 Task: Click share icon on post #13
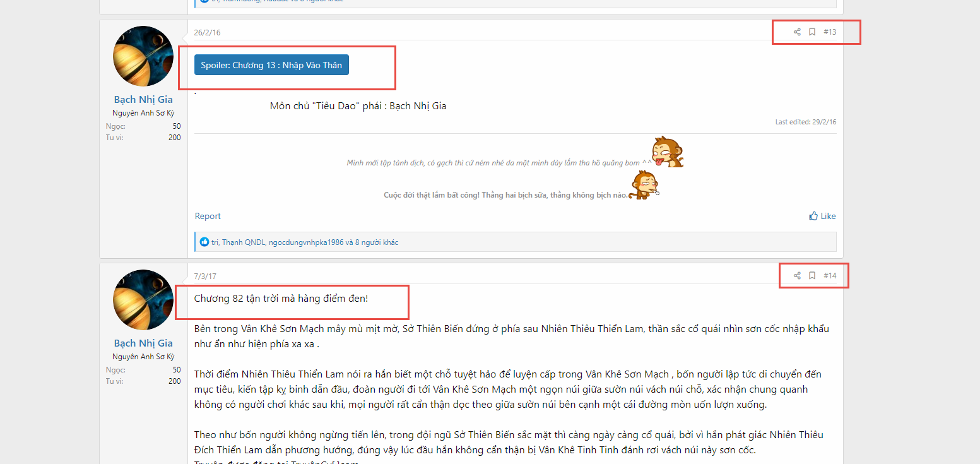point(797,32)
